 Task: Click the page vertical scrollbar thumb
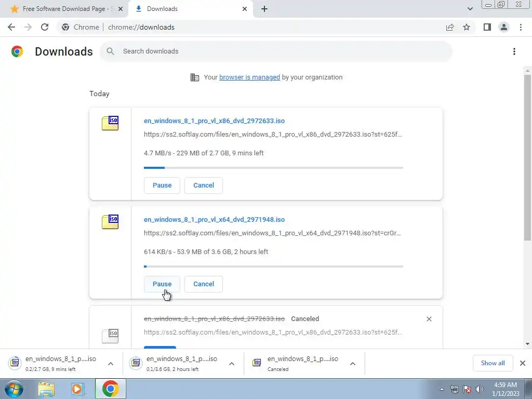[x=527, y=157]
